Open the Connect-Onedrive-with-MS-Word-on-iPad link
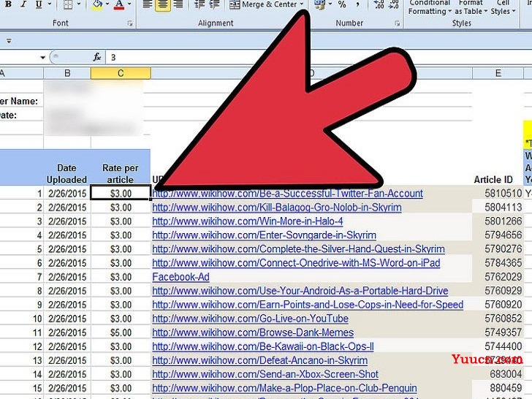The width and height of the screenshot is (532, 399). 296,263
